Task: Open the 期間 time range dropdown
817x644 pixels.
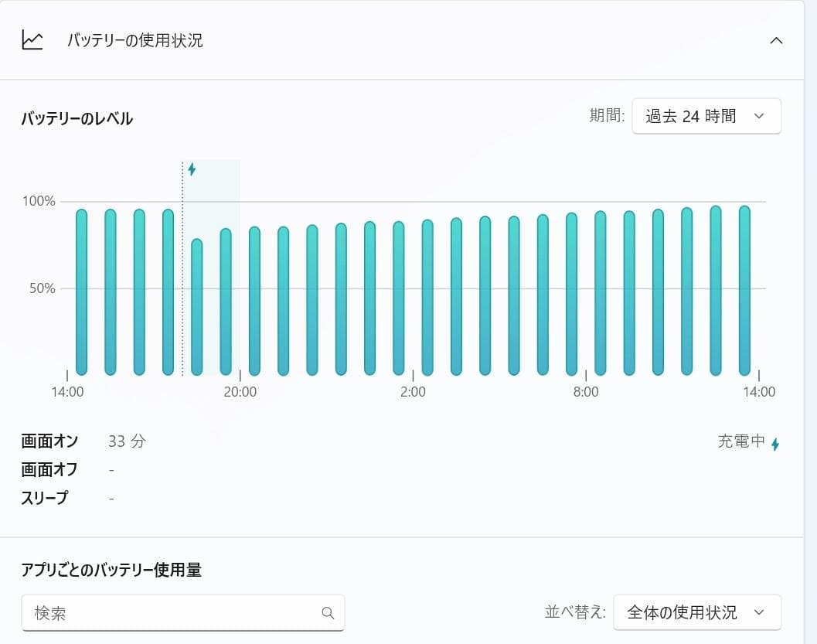Action: pos(706,115)
